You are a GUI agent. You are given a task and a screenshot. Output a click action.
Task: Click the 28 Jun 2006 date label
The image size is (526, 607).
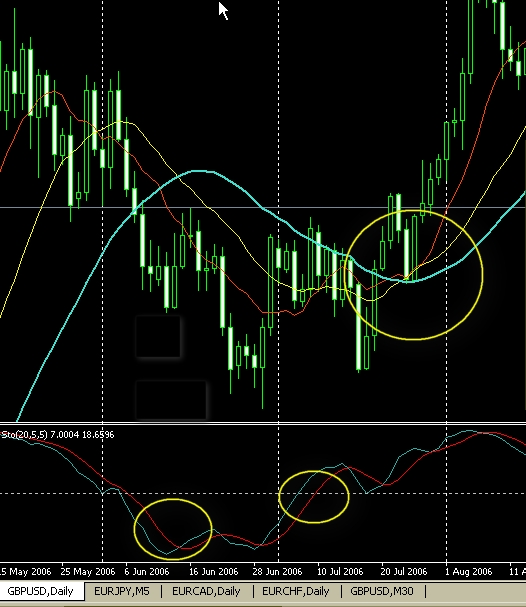277,571
